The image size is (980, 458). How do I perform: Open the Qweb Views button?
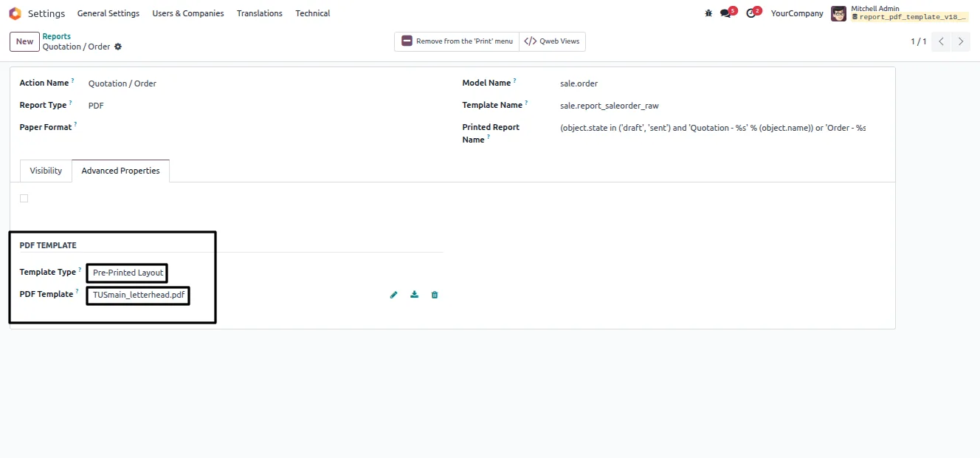tap(552, 41)
